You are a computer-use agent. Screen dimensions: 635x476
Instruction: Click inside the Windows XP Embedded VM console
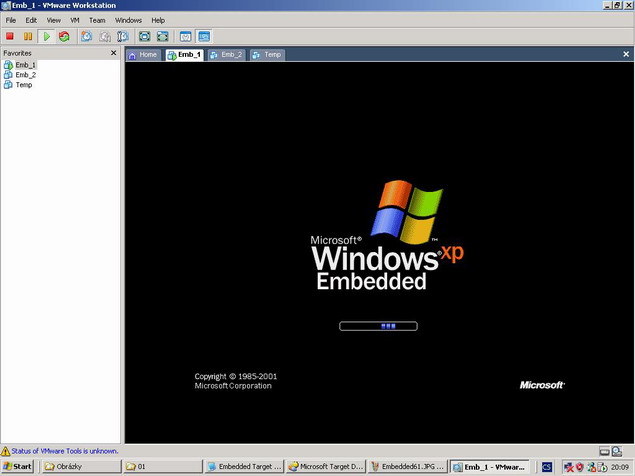click(x=379, y=252)
